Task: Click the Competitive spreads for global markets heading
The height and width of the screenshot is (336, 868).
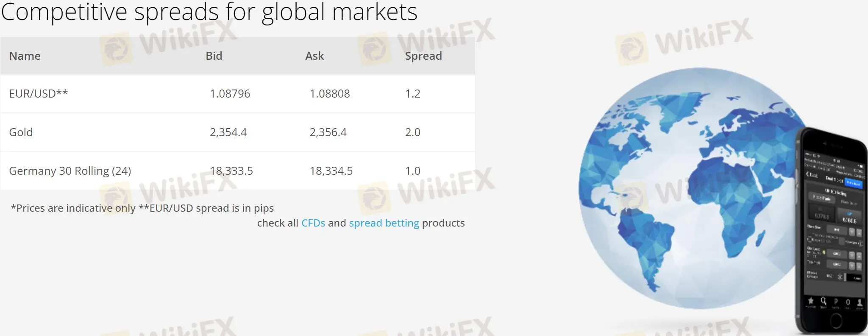Action: [209, 11]
